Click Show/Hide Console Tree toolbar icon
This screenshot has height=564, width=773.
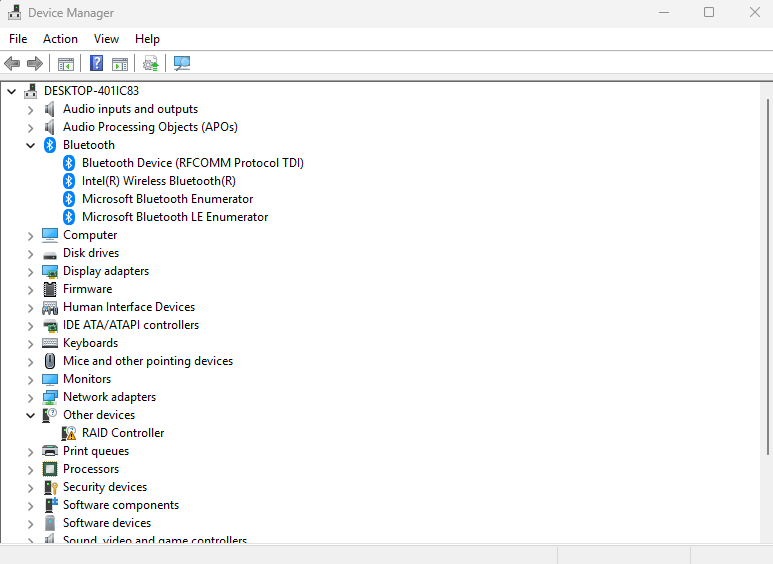click(x=66, y=64)
